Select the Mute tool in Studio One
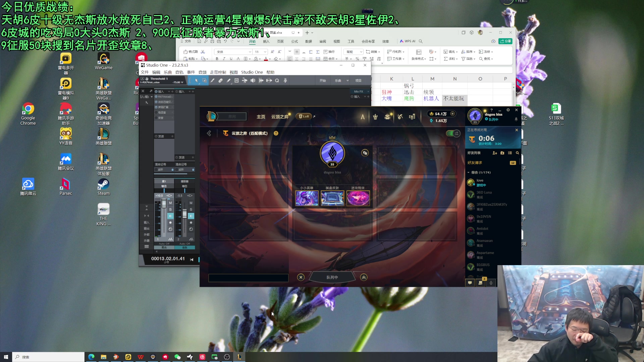This screenshot has width=644, height=362. pos(236,80)
